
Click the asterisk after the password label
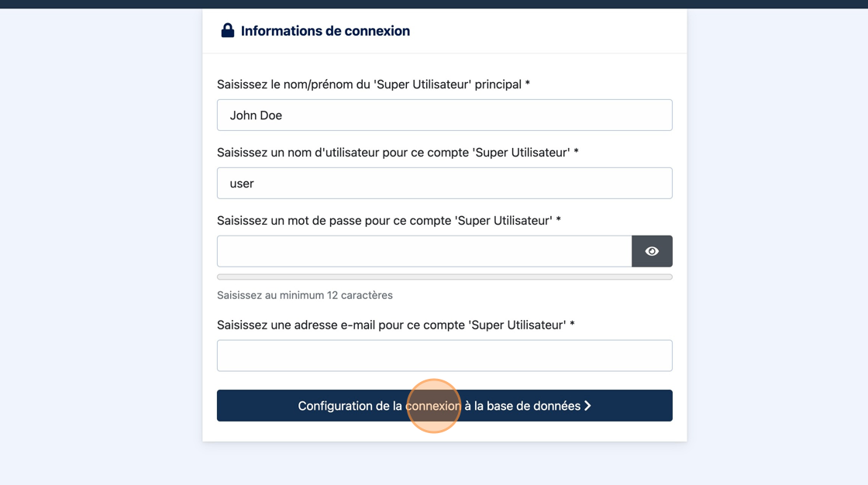click(x=559, y=220)
